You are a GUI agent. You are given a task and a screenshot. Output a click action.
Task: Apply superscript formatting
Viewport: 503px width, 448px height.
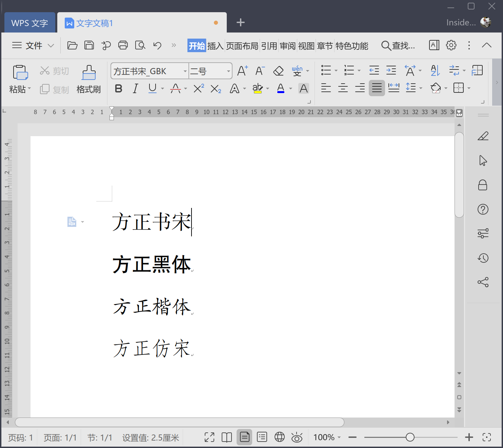(199, 89)
